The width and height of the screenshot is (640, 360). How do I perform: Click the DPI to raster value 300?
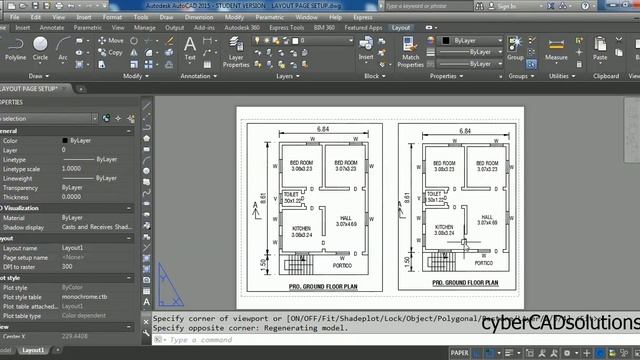pos(67,267)
